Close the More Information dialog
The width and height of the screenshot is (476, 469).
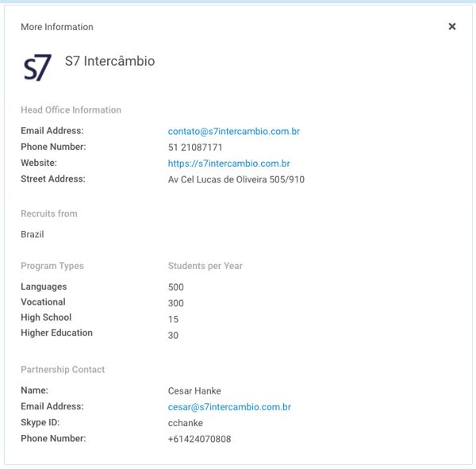[452, 26]
